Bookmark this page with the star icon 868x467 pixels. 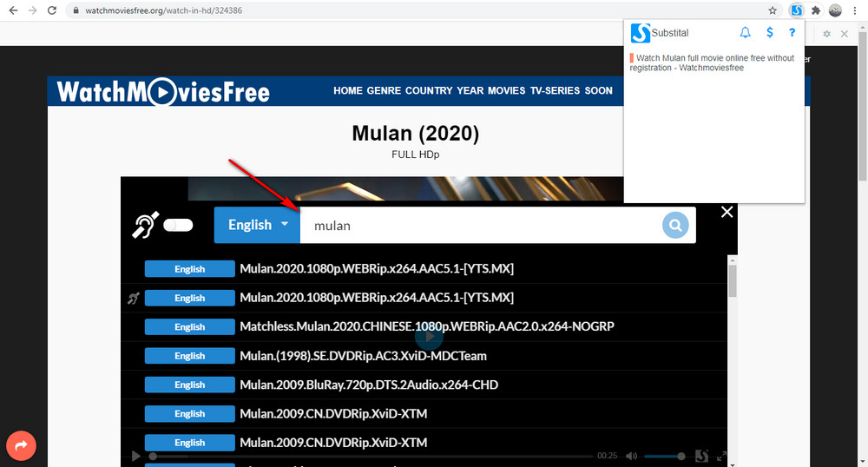point(773,10)
